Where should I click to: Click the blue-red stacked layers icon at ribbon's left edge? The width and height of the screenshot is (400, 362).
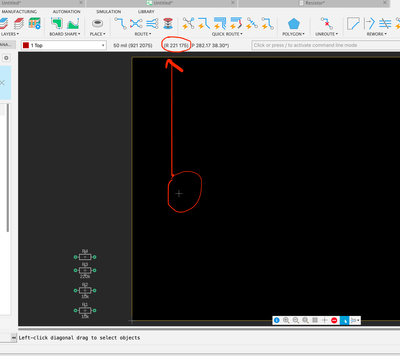point(3,23)
